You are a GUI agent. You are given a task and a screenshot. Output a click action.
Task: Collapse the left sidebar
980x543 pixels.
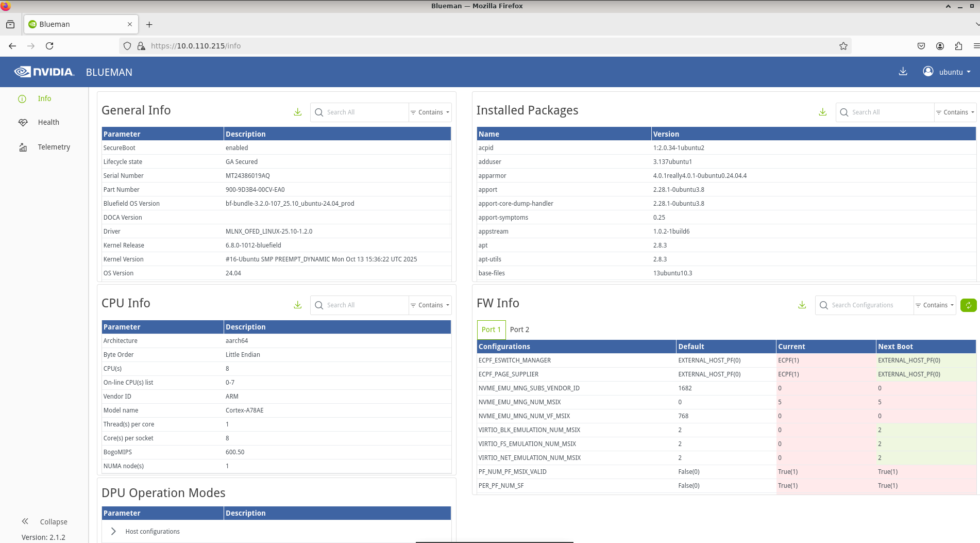click(44, 521)
